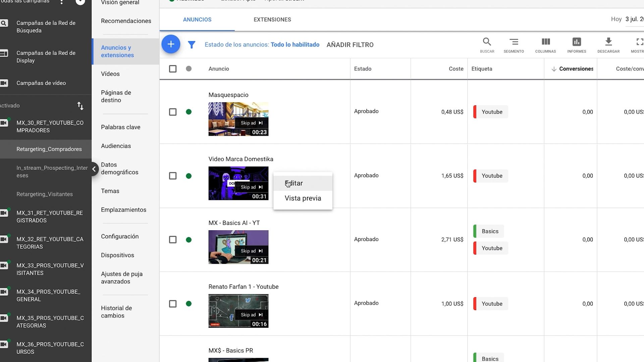Viewport: 644px width, 362px height.
Task: Click video icon for MX_36_PROS_YOUTUBE_CURSOS
Action: click(x=4, y=345)
